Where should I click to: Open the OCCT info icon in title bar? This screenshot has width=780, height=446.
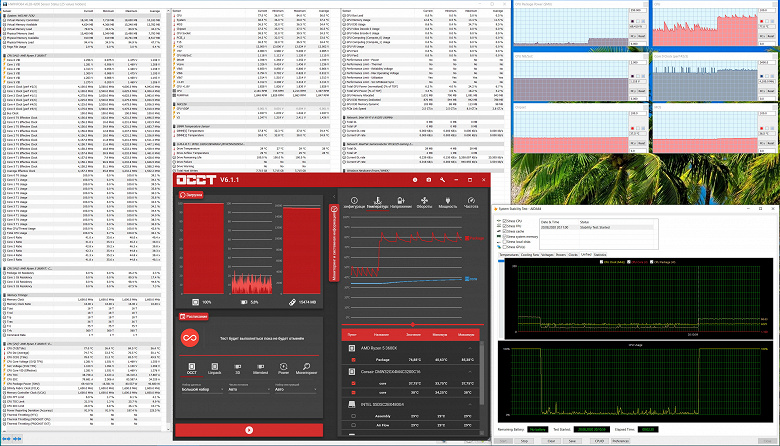[414, 179]
